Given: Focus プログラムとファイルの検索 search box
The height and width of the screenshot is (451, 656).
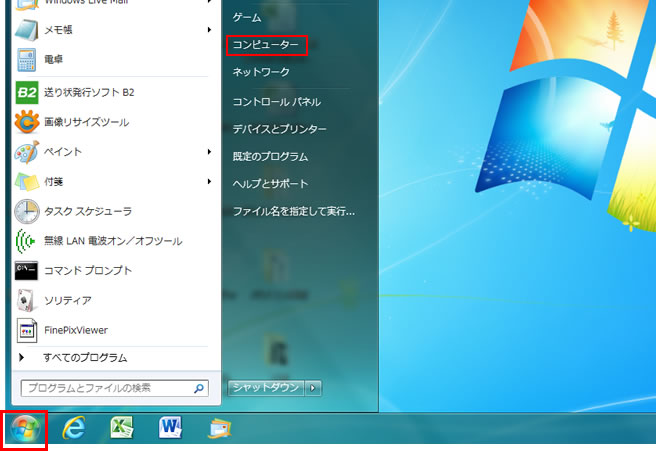Looking at the screenshot, I should 115,388.
